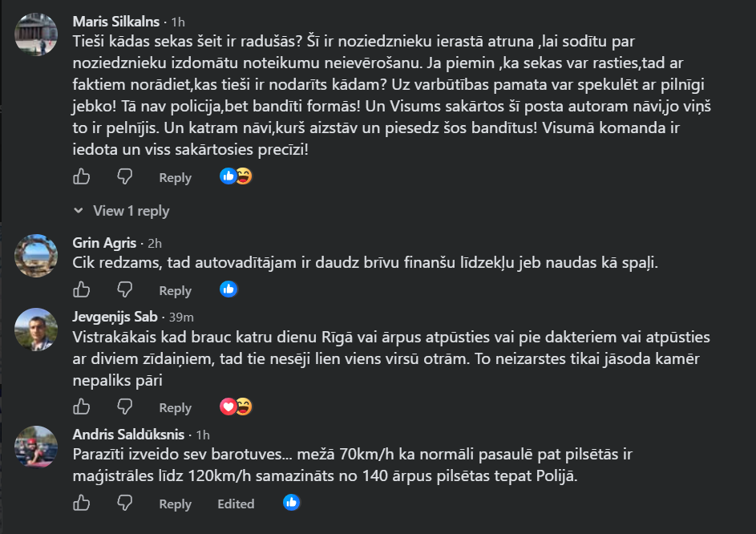The image size is (756, 534).
Task: Show heart and laugh reactions on Jevgeņijs' comment
Action: tap(236, 407)
